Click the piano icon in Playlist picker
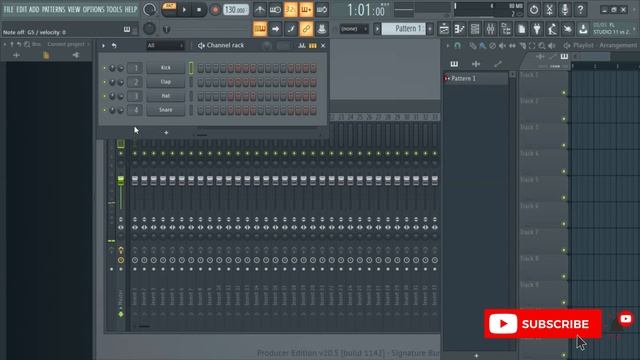Screen dimensions: 640x360 click(x=454, y=64)
